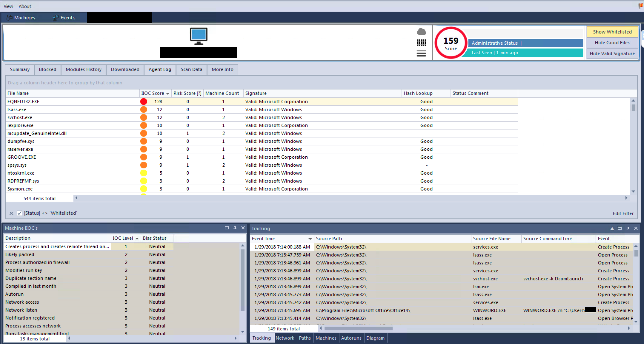The height and width of the screenshot is (344, 644).
Task: Click the red 159 score circle
Action: pyautogui.click(x=450, y=43)
